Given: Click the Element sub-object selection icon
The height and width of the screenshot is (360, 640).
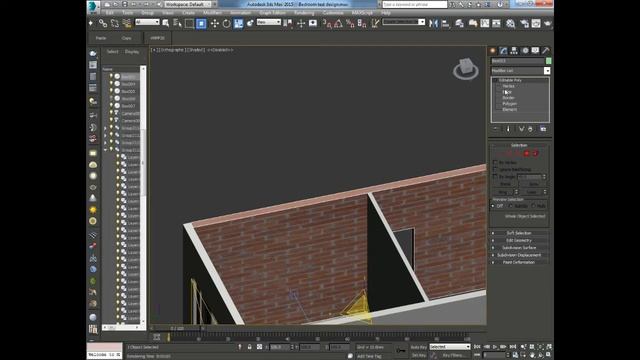Looking at the screenshot, I should tap(535, 153).
